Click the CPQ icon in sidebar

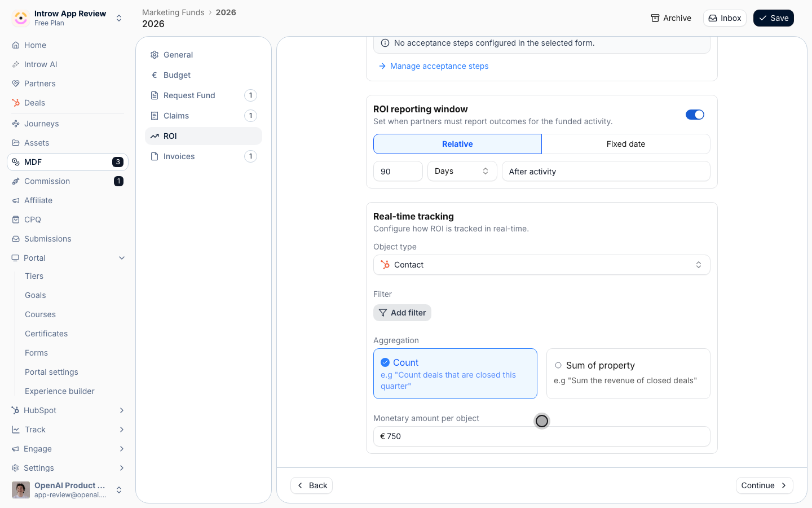[x=16, y=220]
